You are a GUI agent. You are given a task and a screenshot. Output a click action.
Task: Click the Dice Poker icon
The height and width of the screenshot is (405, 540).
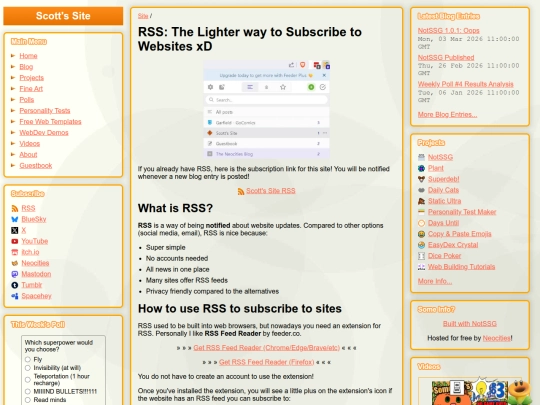coord(421,256)
